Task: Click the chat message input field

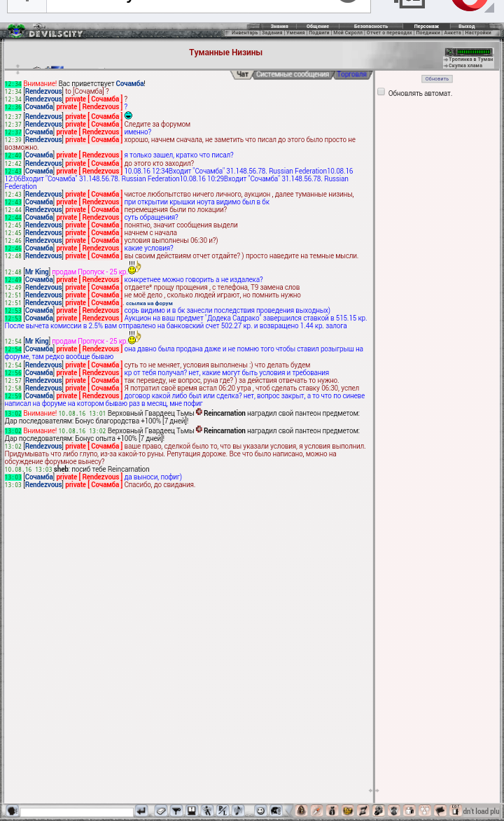Action: (x=77, y=812)
